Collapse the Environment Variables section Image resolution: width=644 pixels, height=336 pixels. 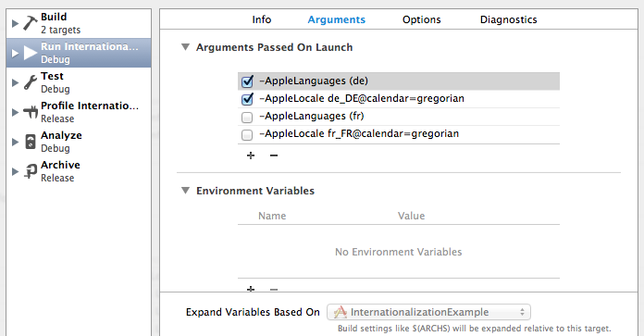(x=186, y=191)
